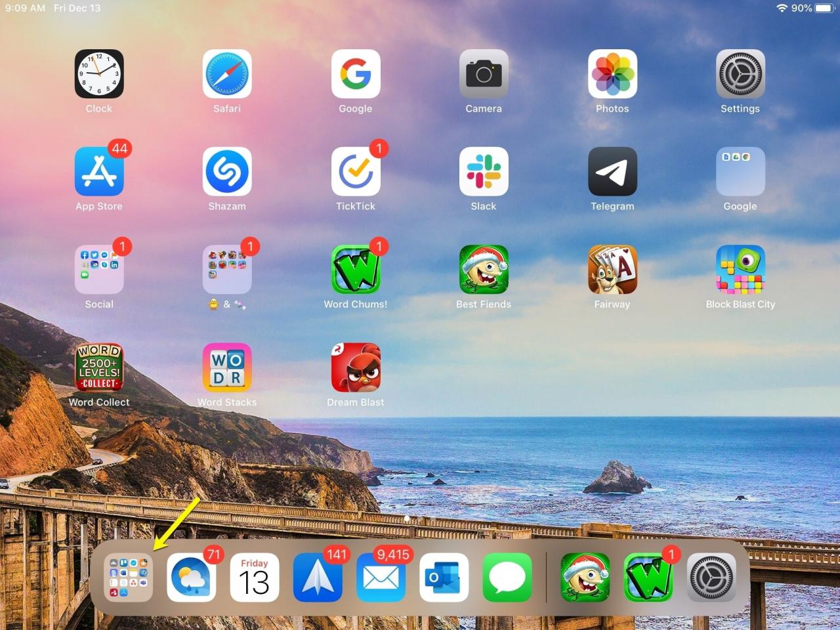This screenshot has width=840, height=630.
Task: Open the Clock app
Action: pyautogui.click(x=99, y=74)
